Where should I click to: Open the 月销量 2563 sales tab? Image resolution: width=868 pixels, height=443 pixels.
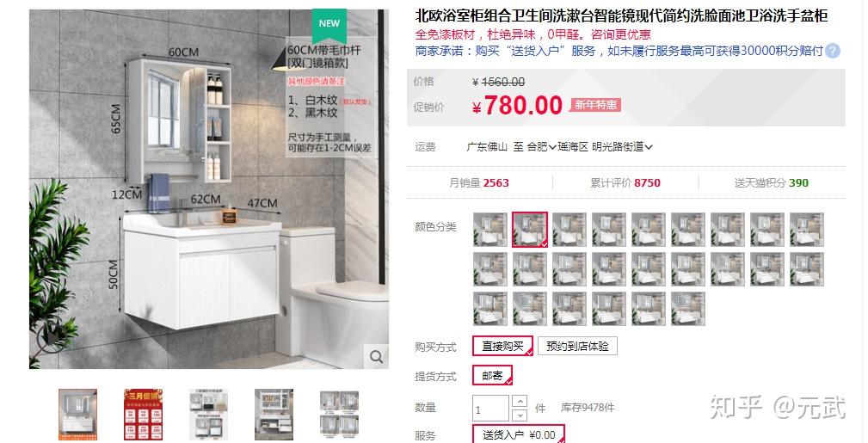(x=479, y=182)
